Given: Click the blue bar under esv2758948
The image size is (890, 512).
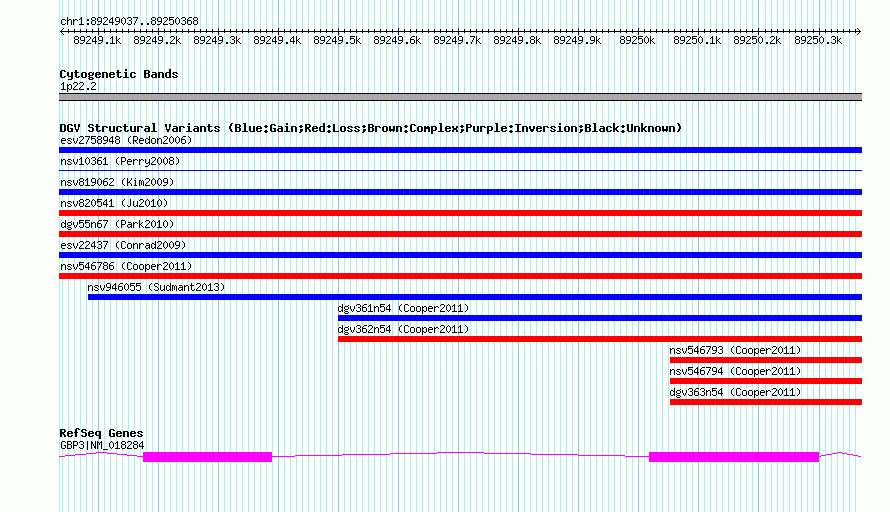Looking at the screenshot, I should point(460,150).
